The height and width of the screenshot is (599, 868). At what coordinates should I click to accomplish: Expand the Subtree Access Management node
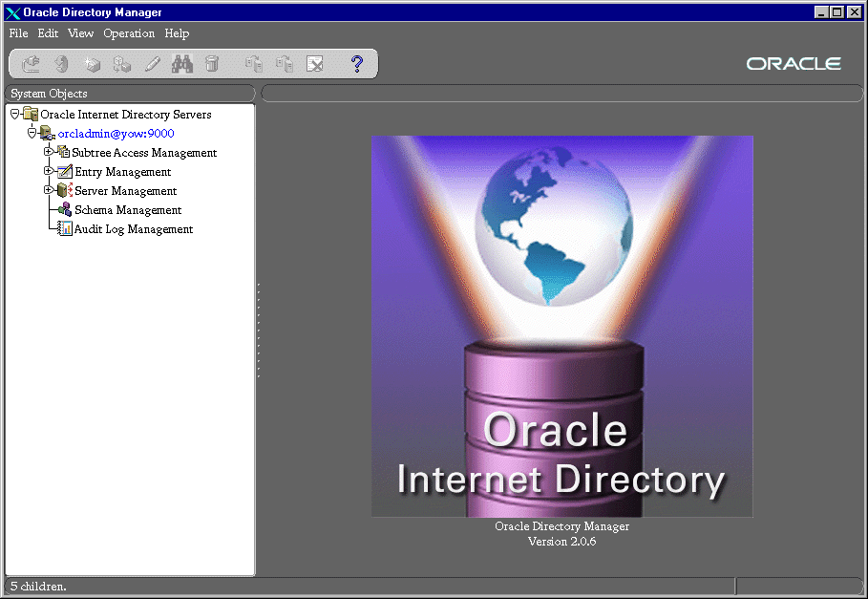point(48,152)
